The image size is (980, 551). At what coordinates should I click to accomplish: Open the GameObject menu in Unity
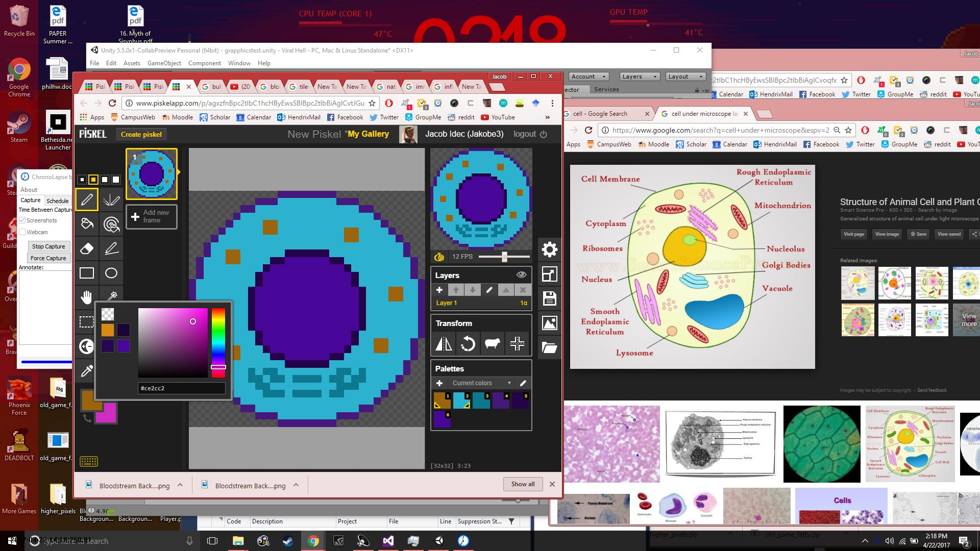coord(164,63)
